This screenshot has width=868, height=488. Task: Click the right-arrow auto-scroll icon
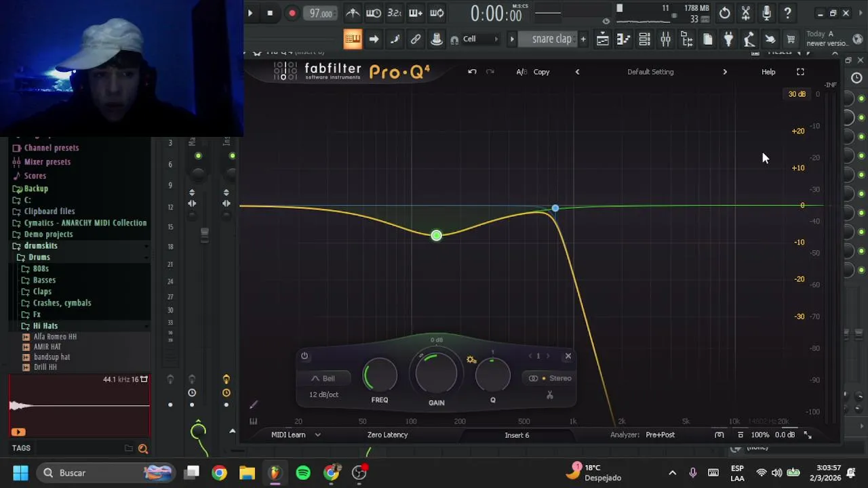[x=374, y=39]
